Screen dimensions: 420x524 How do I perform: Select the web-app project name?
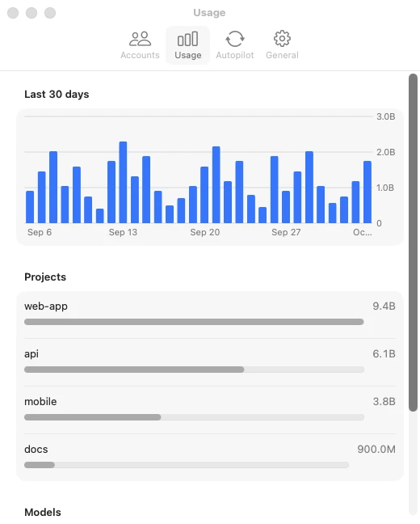pyautogui.click(x=46, y=306)
